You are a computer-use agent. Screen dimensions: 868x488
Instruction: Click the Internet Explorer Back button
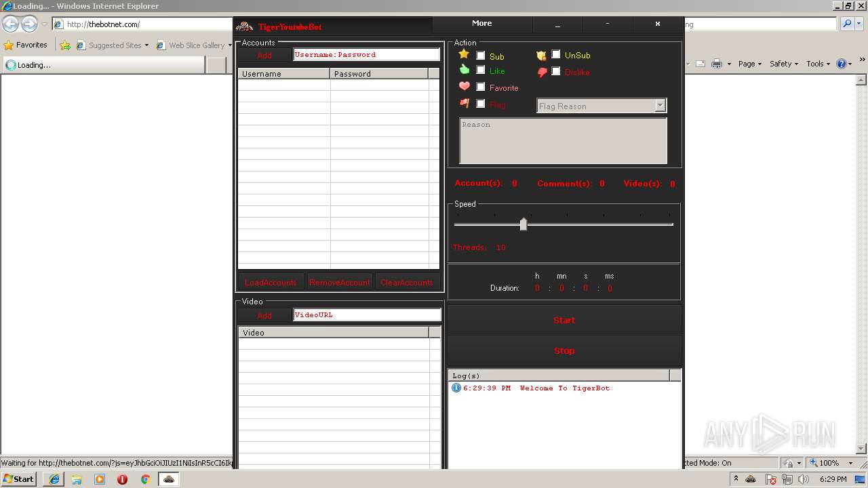coord(10,24)
